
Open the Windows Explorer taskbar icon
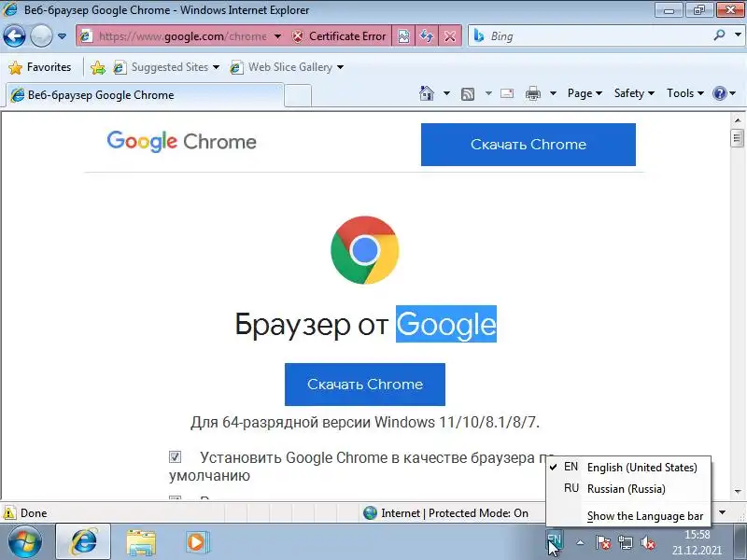141,542
